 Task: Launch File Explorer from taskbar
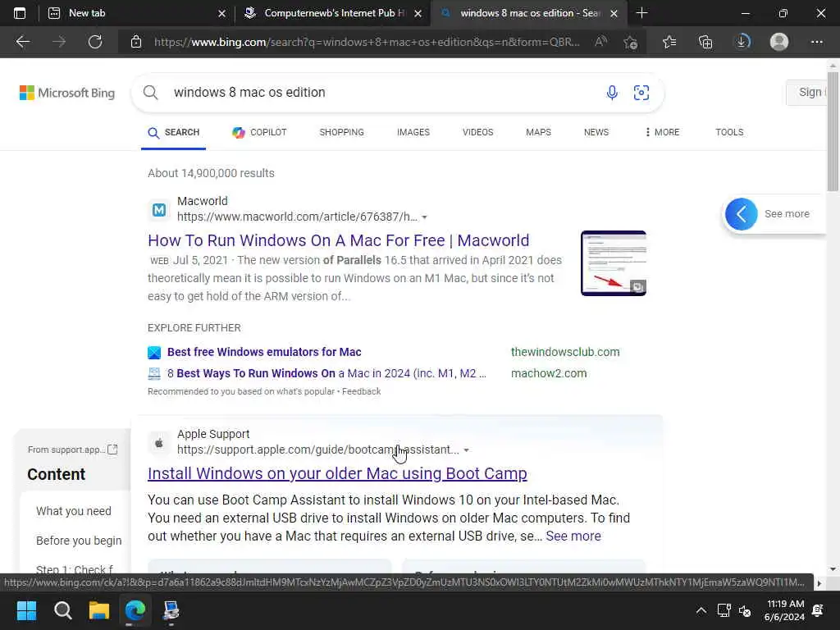99,610
